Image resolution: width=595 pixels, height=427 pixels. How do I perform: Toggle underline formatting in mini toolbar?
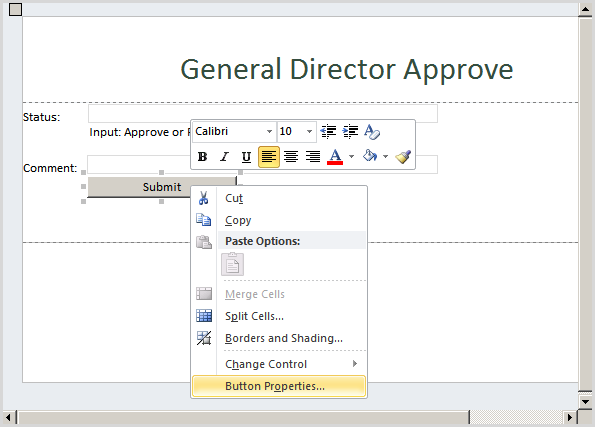[x=246, y=156]
